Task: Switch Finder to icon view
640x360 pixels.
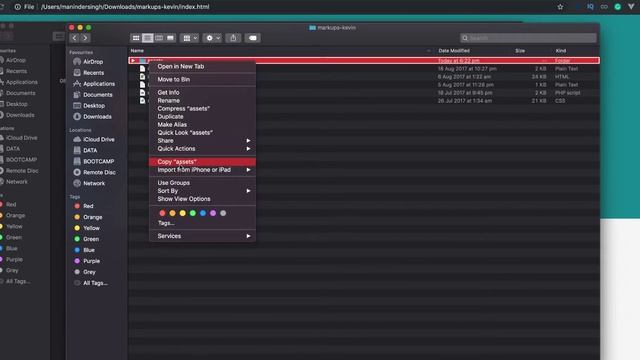Action: click(x=136, y=38)
